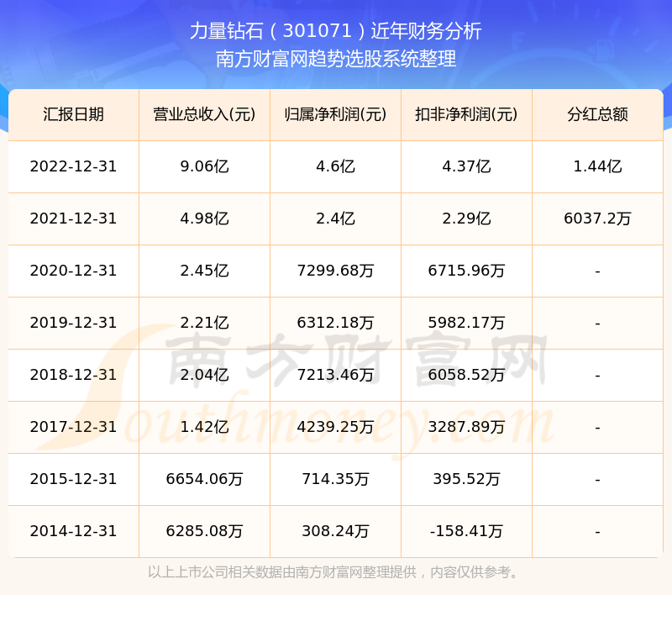The height and width of the screenshot is (637, 672).
Task: Click the 7299.68万 profit figure for 2020
Action: coord(334,271)
